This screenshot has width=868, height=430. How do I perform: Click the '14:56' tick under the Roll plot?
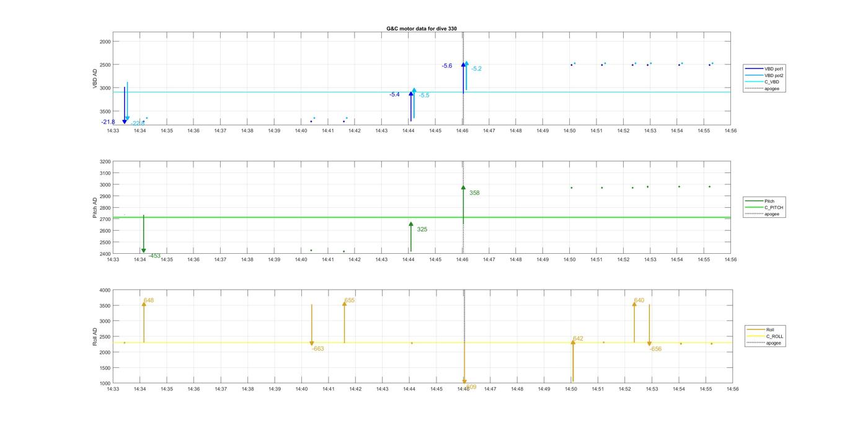tap(732, 389)
